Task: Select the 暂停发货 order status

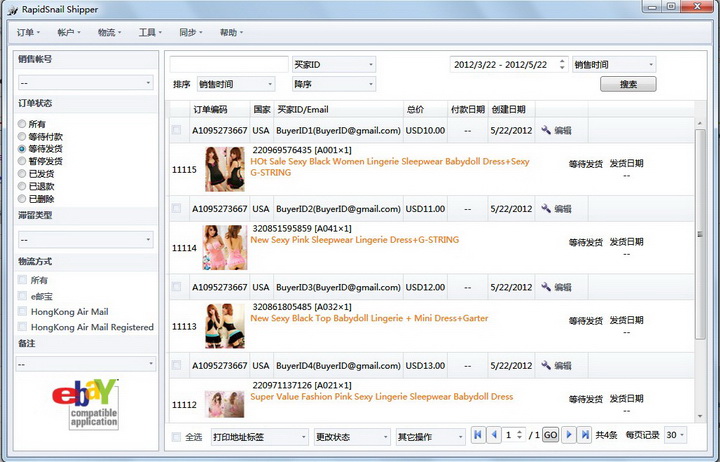Action: click(22, 161)
